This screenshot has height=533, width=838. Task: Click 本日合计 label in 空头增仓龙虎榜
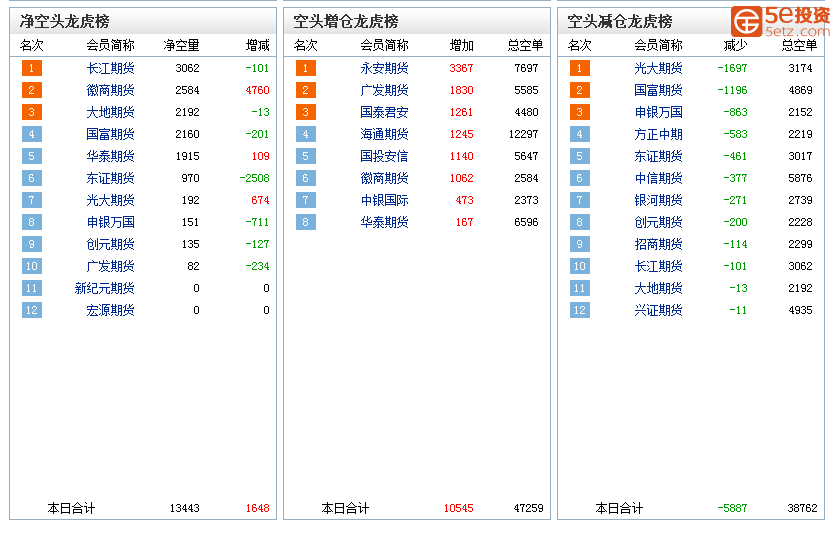345,508
